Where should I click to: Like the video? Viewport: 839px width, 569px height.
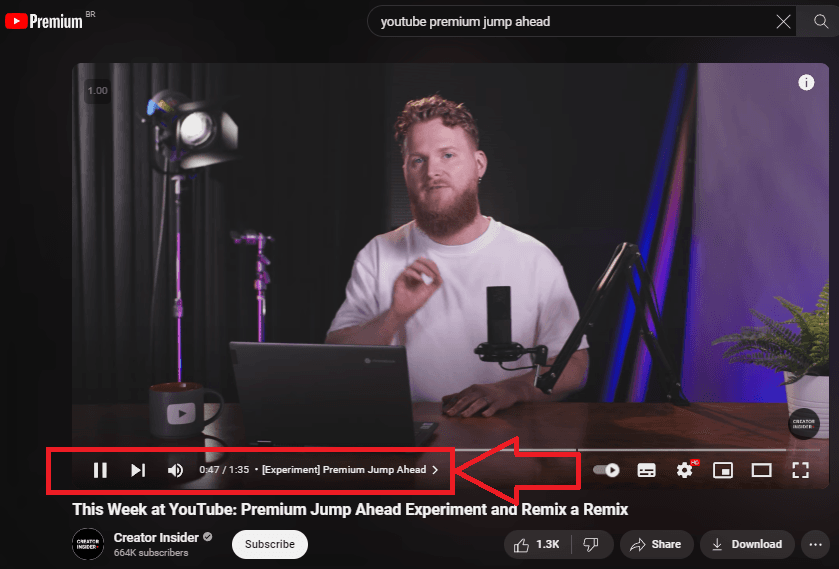[536, 544]
